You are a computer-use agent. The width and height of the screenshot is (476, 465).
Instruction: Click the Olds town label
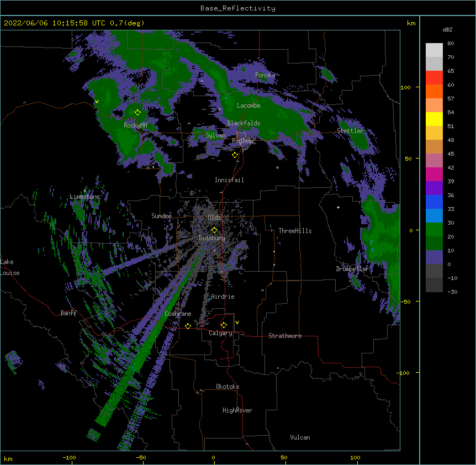(x=214, y=218)
